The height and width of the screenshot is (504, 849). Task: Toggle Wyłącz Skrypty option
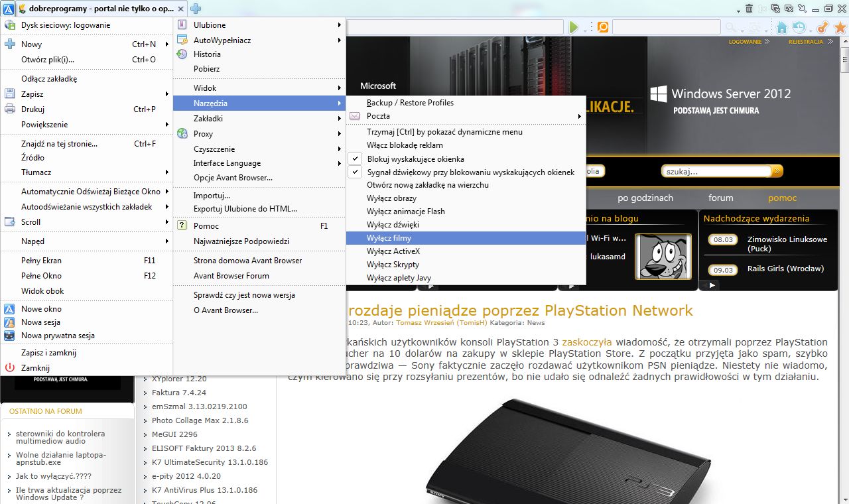coord(466,265)
